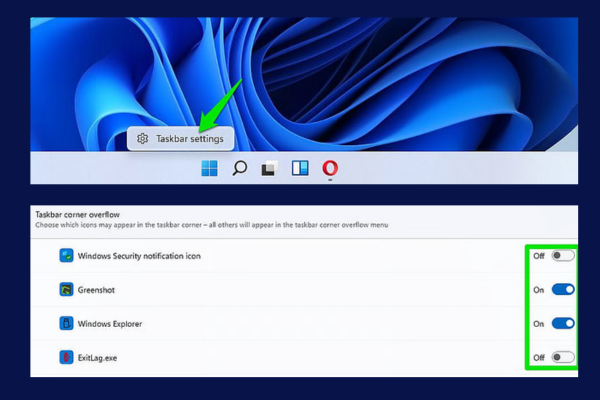
Task: Click the Greenshot row label
Action: (x=96, y=290)
